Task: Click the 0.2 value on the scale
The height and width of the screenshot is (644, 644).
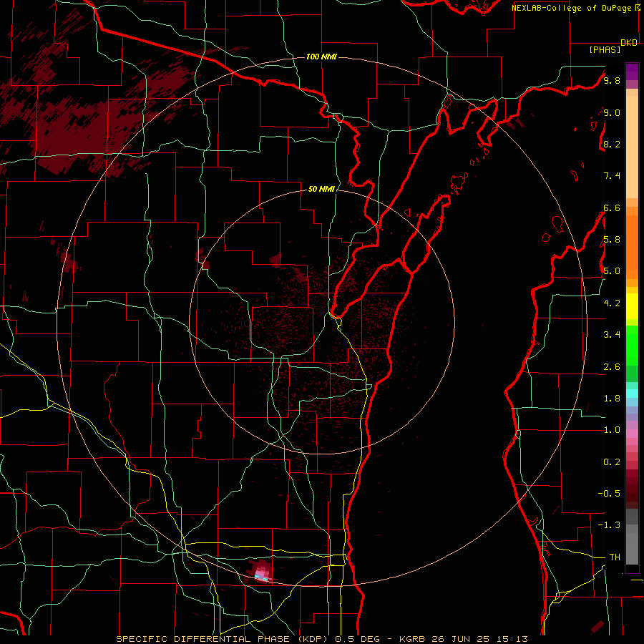Action: (612, 462)
